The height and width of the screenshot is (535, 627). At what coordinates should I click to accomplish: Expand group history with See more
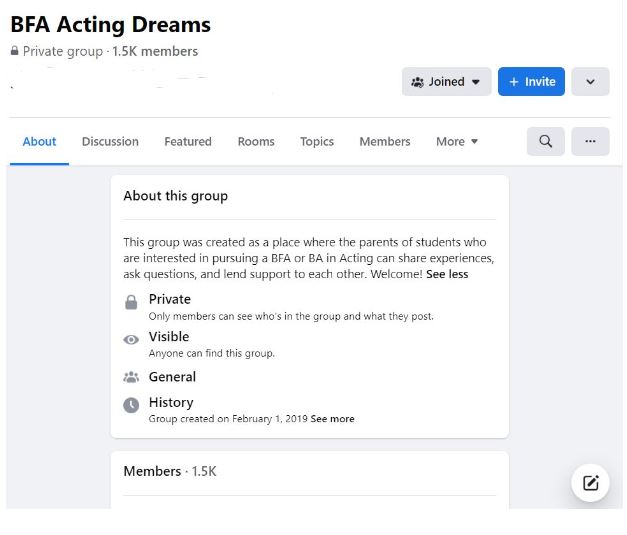point(332,419)
